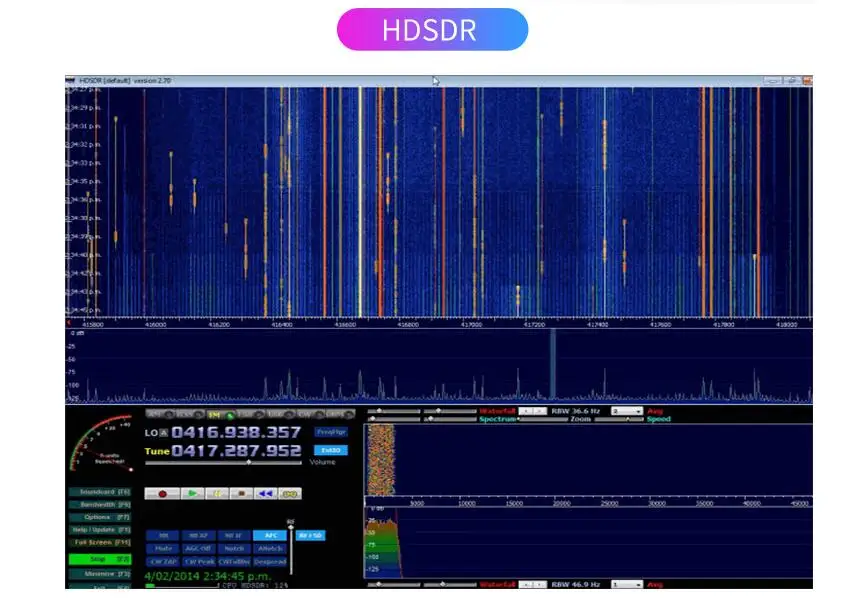Decrease lower RBW 46.9 Hz with left arrow

(526, 585)
